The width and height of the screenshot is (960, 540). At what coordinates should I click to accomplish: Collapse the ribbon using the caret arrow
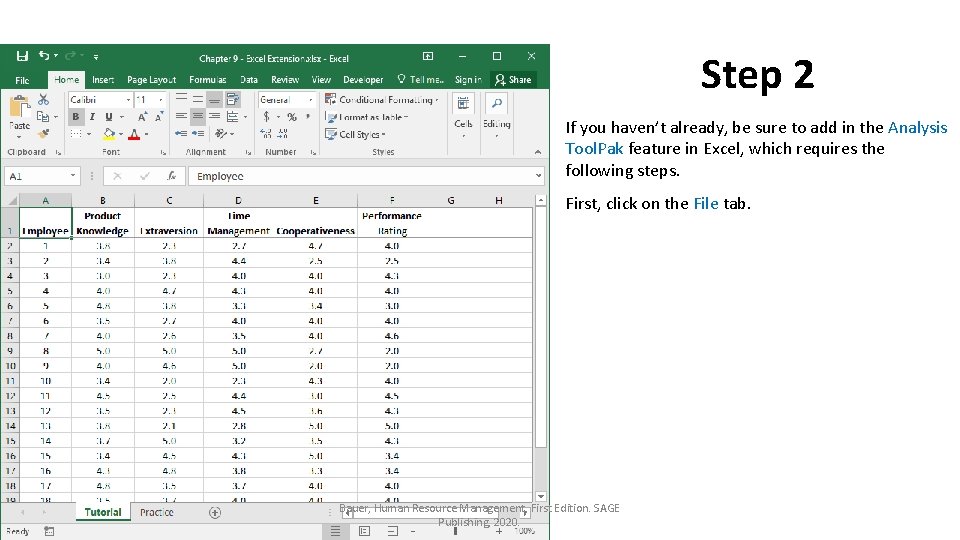tap(538, 152)
